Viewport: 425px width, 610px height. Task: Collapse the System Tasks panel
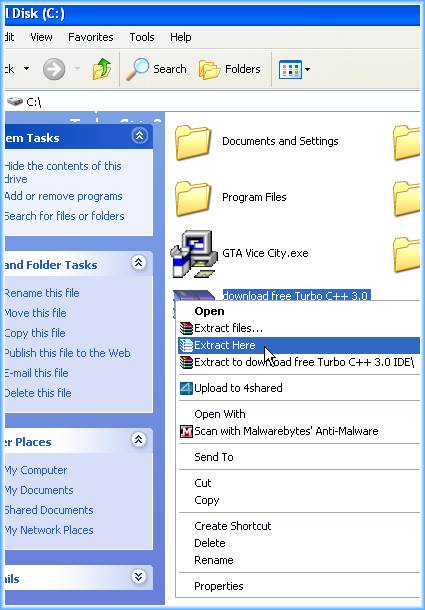coord(139,136)
